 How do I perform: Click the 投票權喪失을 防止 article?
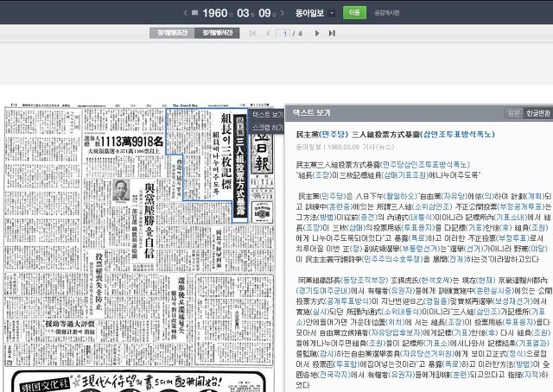[x=99, y=282]
